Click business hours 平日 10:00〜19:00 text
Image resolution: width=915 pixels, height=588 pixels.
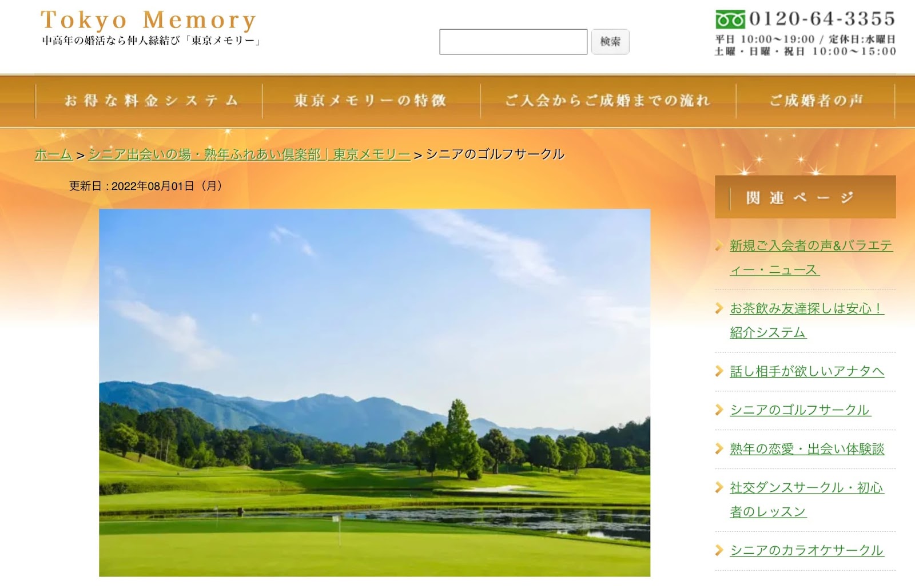click(x=765, y=39)
